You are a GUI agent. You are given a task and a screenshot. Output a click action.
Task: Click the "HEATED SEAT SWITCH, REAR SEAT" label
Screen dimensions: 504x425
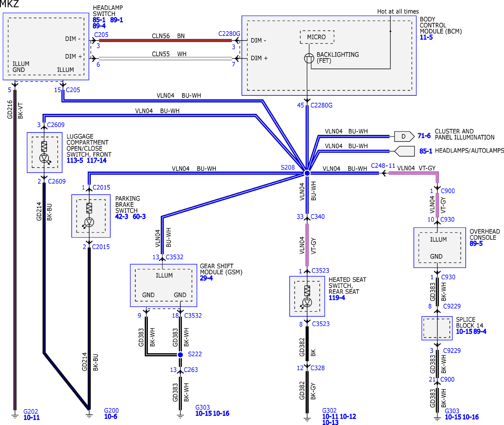coord(348,286)
